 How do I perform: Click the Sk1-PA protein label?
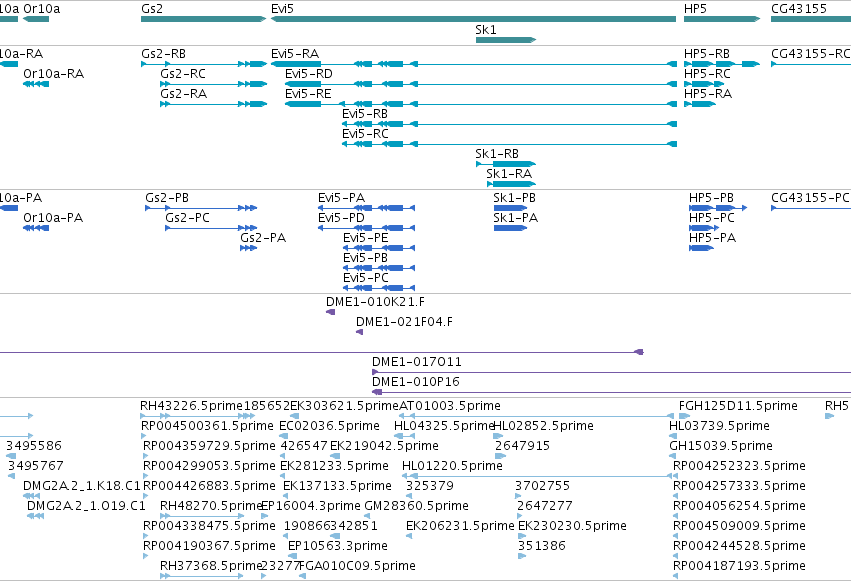pyautogui.click(x=516, y=218)
